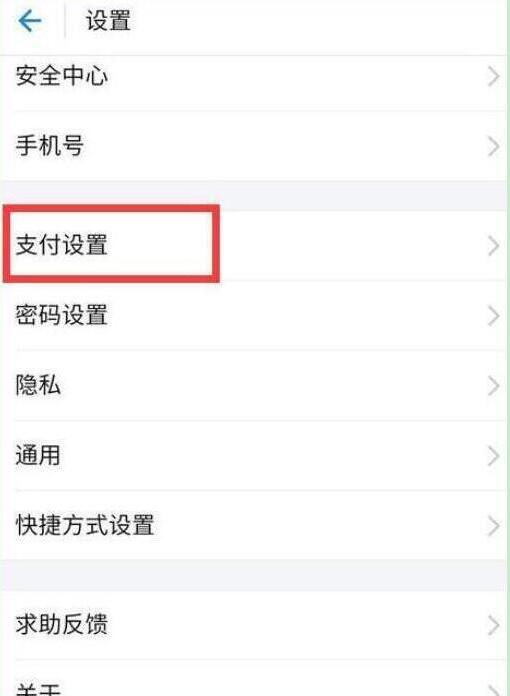Open 手机号 settings entry

point(253,146)
